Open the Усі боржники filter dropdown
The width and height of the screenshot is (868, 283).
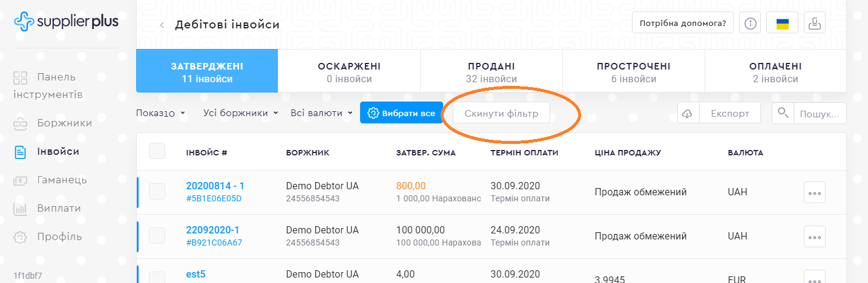tap(240, 113)
